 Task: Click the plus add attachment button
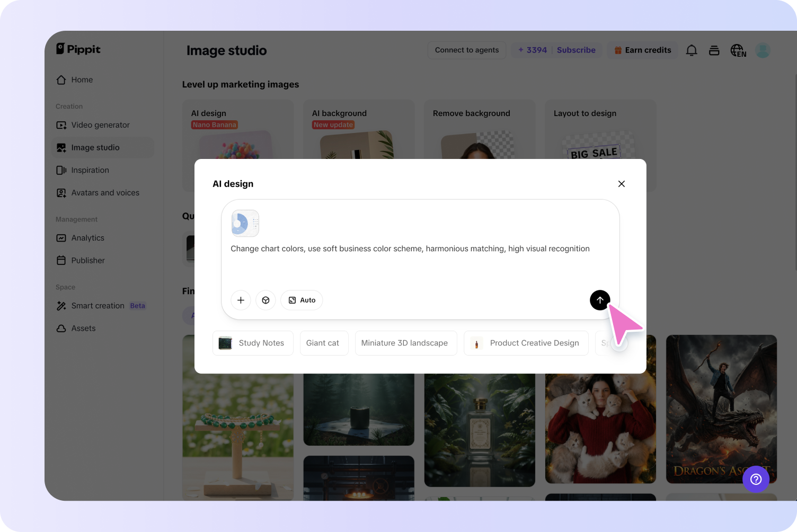(241, 300)
